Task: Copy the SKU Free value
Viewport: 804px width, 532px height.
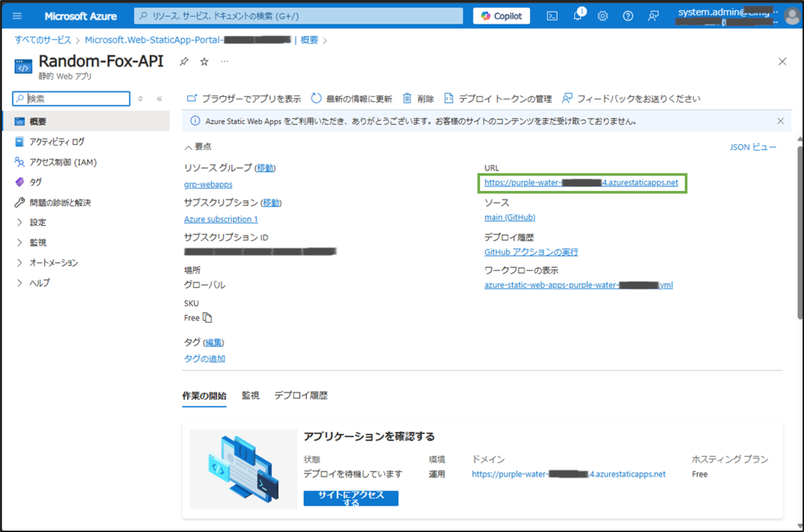Action: (x=208, y=318)
